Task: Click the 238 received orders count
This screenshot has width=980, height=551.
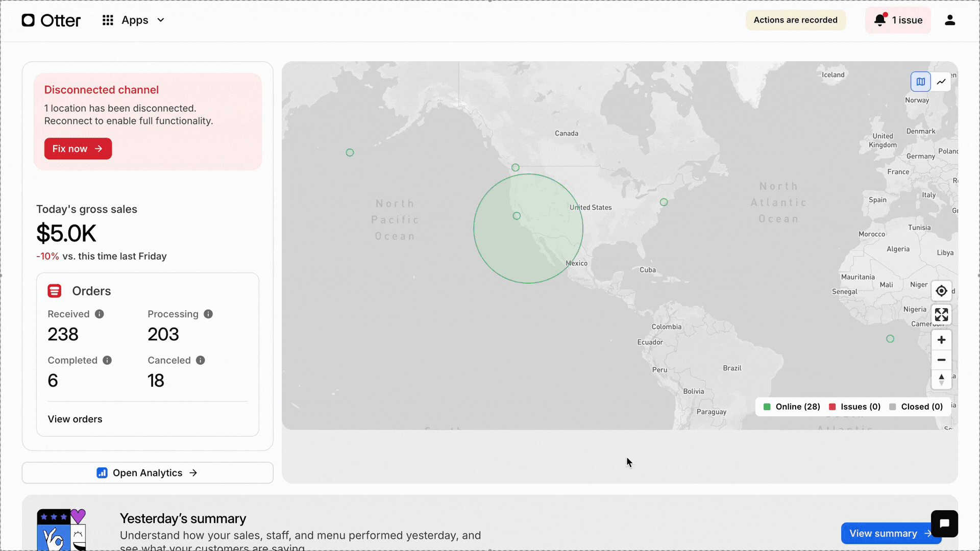Action: (x=63, y=334)
